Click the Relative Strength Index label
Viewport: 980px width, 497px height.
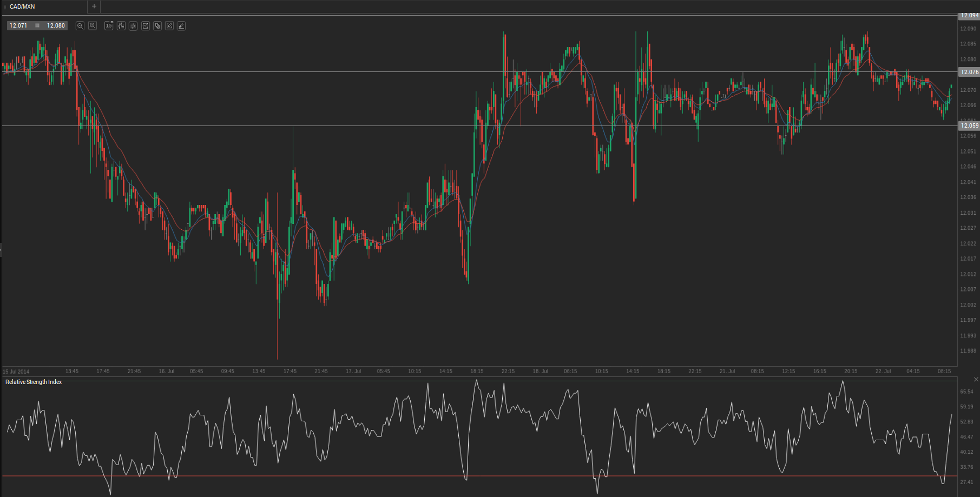[x=34, y=382]
